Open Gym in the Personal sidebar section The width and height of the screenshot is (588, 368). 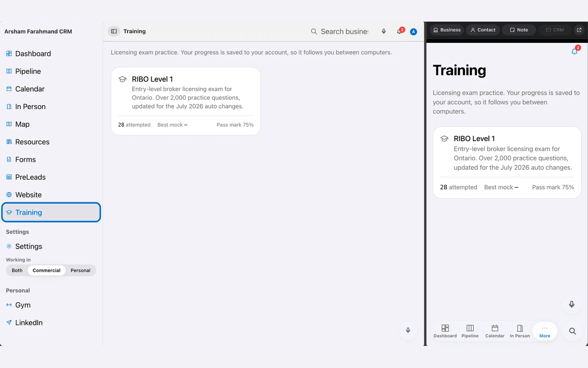(51, 305)
